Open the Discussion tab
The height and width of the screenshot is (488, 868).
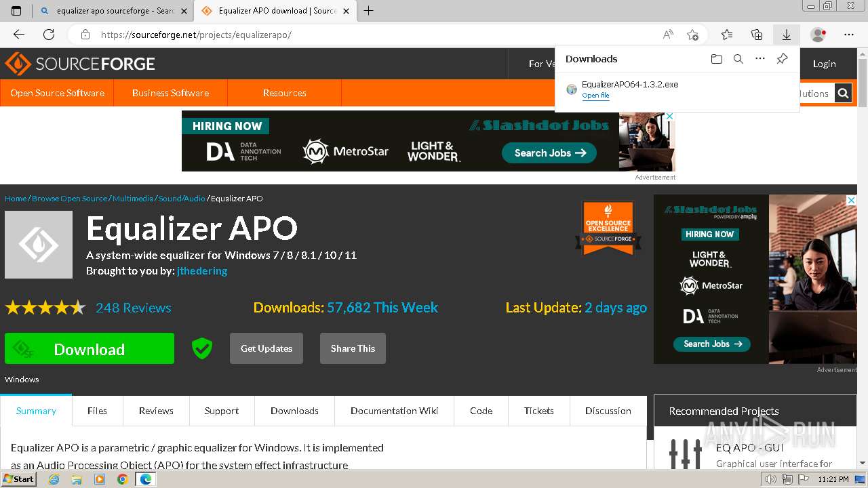(x=608, y=411)
